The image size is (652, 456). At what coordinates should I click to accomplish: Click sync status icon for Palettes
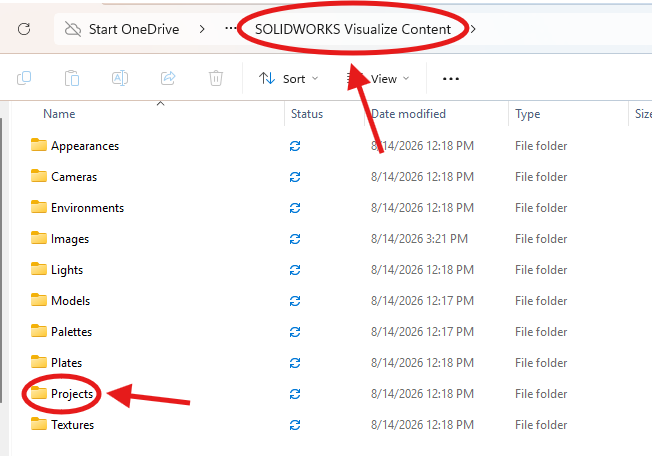click(x=295, y=332)
